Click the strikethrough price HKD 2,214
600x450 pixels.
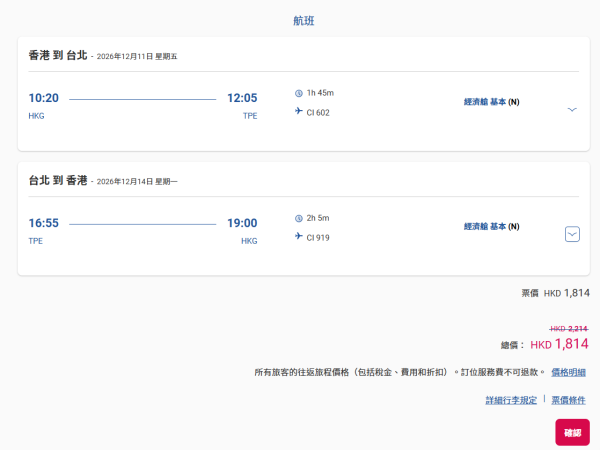(x=569, y=329)
